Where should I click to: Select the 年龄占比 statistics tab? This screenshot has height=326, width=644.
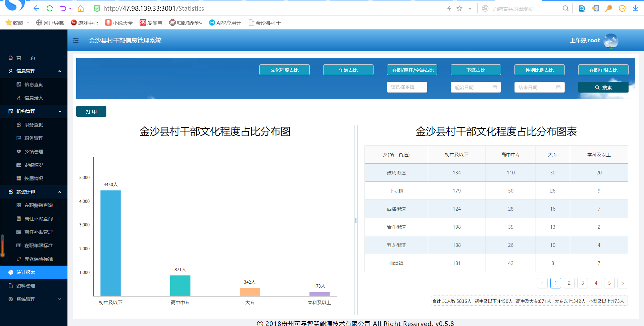(x=348, y=70)
